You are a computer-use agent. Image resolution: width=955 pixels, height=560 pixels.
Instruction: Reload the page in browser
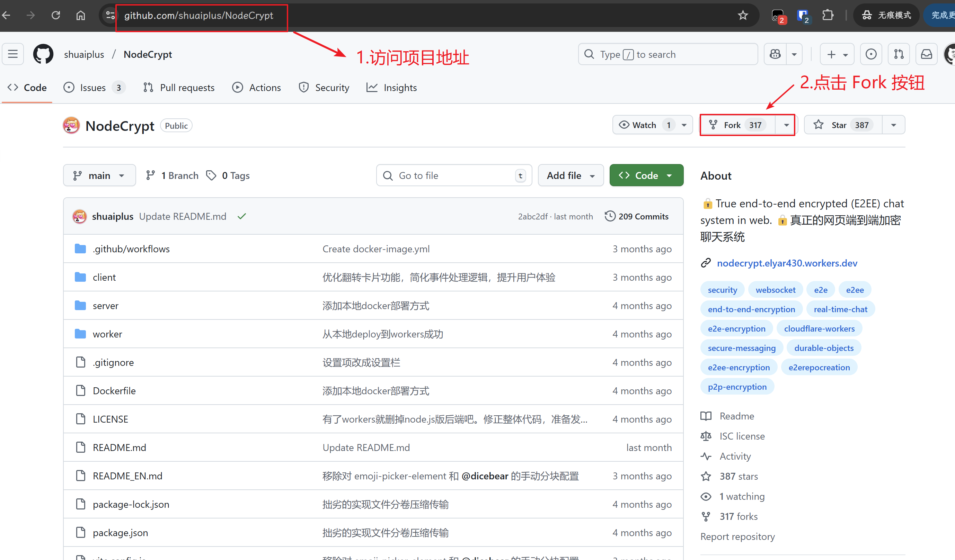pos(56,15)
